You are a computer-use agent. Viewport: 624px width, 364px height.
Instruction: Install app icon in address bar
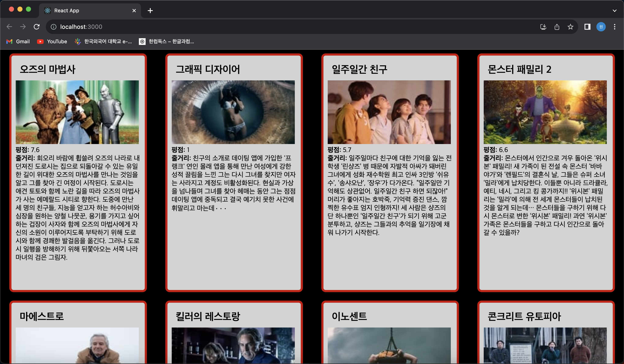[x=543, y=27]
